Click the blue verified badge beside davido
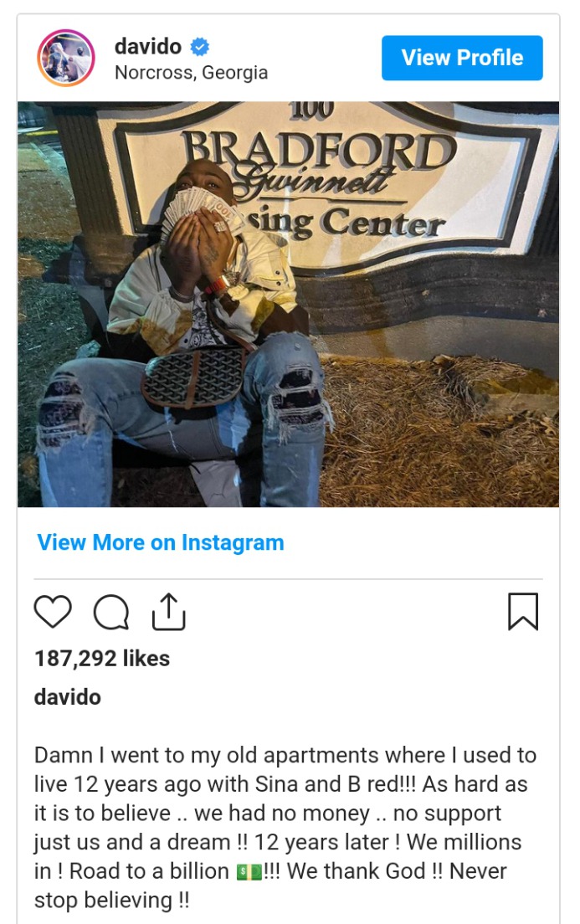 tap(200, 46)
